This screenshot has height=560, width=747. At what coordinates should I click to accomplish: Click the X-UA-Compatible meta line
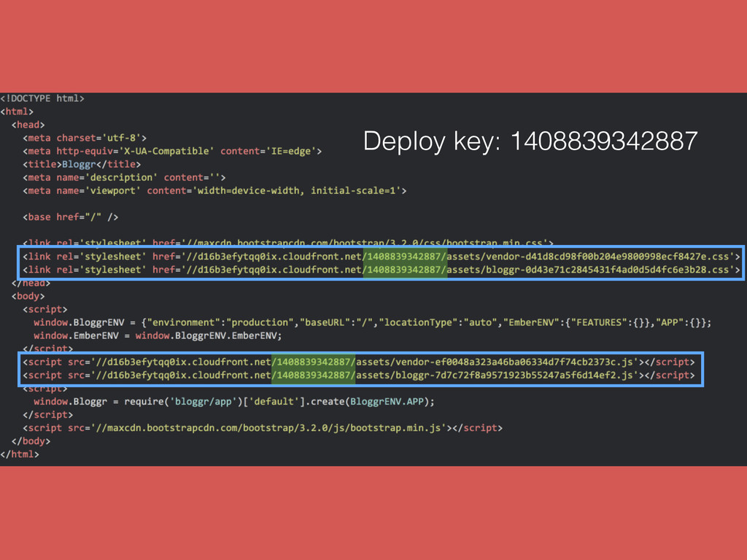[x=172, y=152]
